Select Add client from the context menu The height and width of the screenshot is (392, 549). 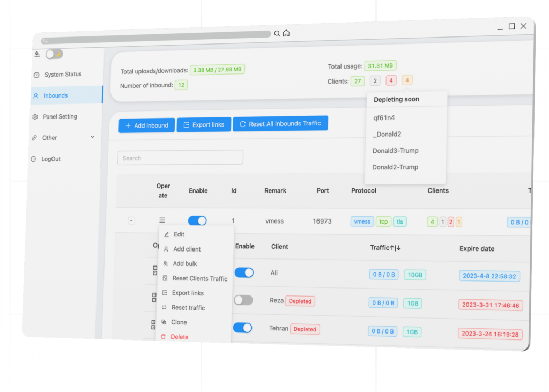[x=187, y=249]
